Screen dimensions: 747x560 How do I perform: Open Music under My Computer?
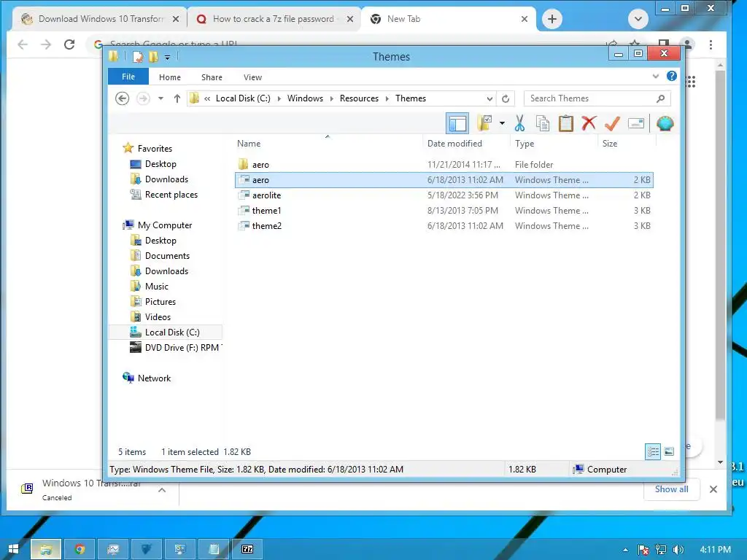click(157, 286)
